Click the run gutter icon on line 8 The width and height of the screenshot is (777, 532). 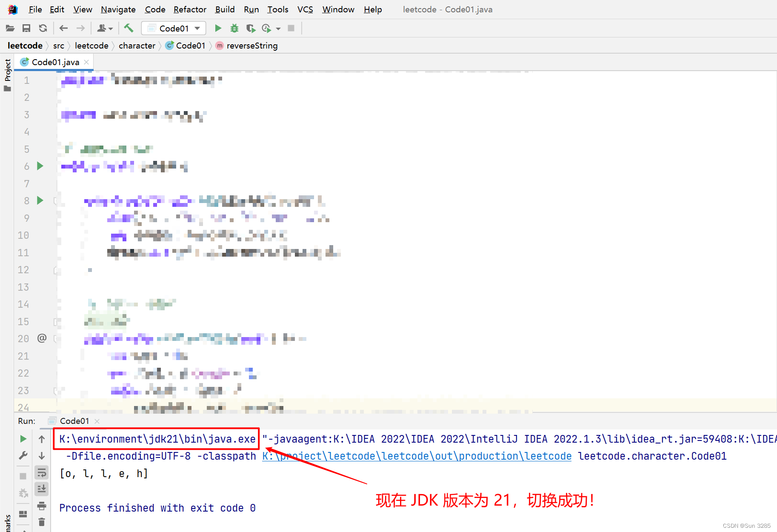pyautogui.click(x=40, y=200)
